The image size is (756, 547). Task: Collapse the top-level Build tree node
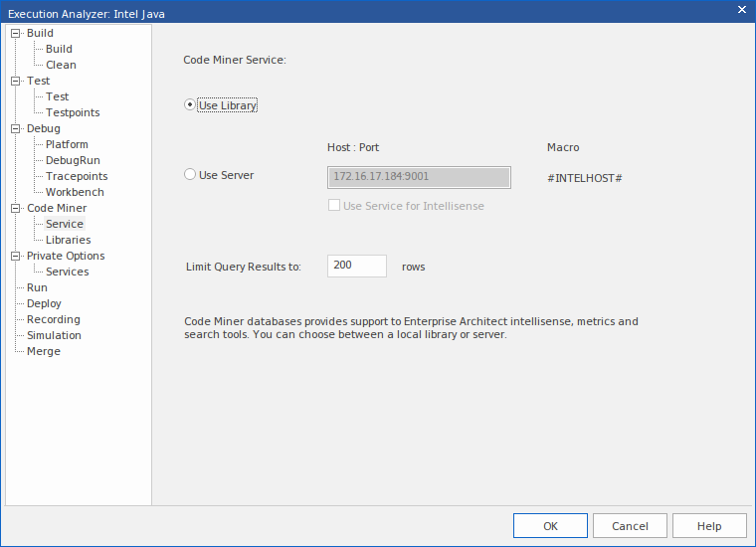point(16,33)
